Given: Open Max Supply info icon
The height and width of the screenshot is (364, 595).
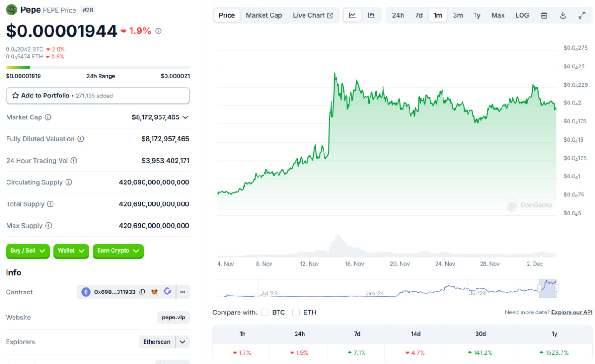Looking at the screenshot, I should [48, 226].
